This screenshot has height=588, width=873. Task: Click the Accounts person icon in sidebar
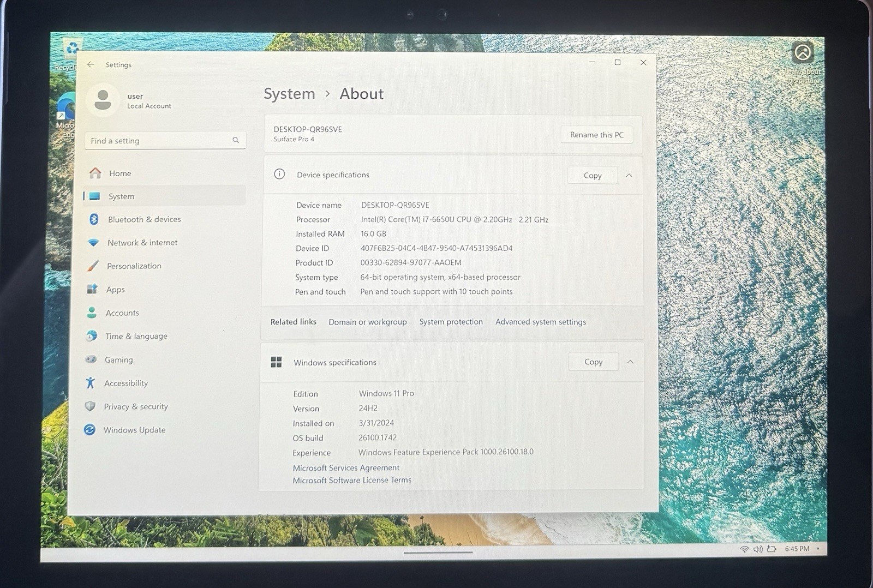(92, 313)
